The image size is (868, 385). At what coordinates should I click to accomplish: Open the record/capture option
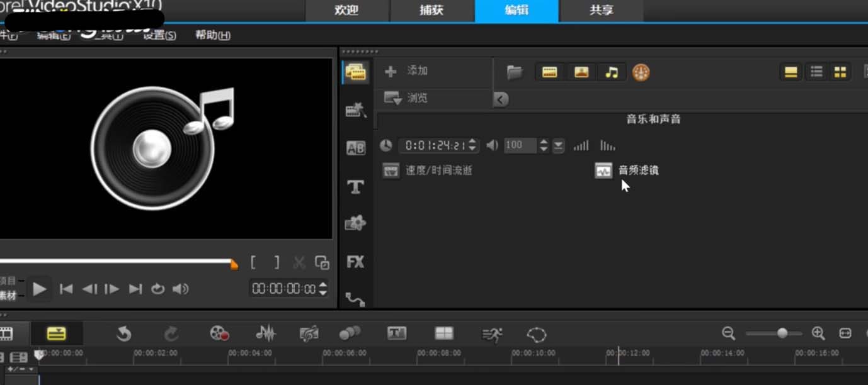point(219,333)
